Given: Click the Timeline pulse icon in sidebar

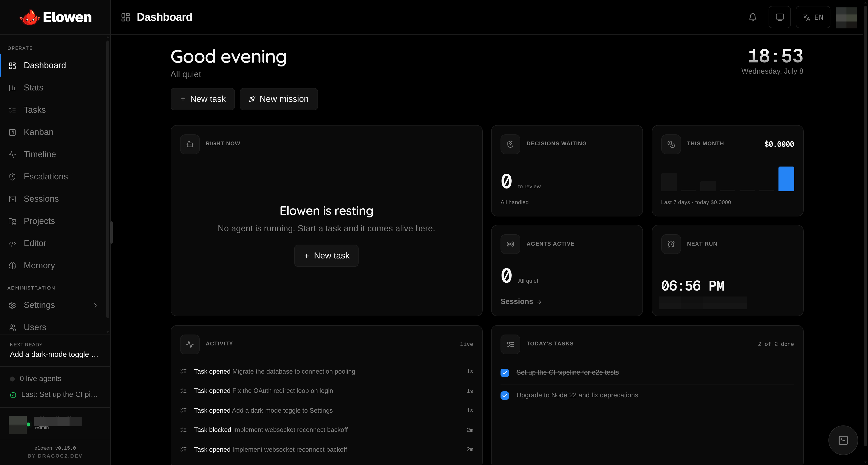Looking at the screenshot, I should click(x=12, y=155).
